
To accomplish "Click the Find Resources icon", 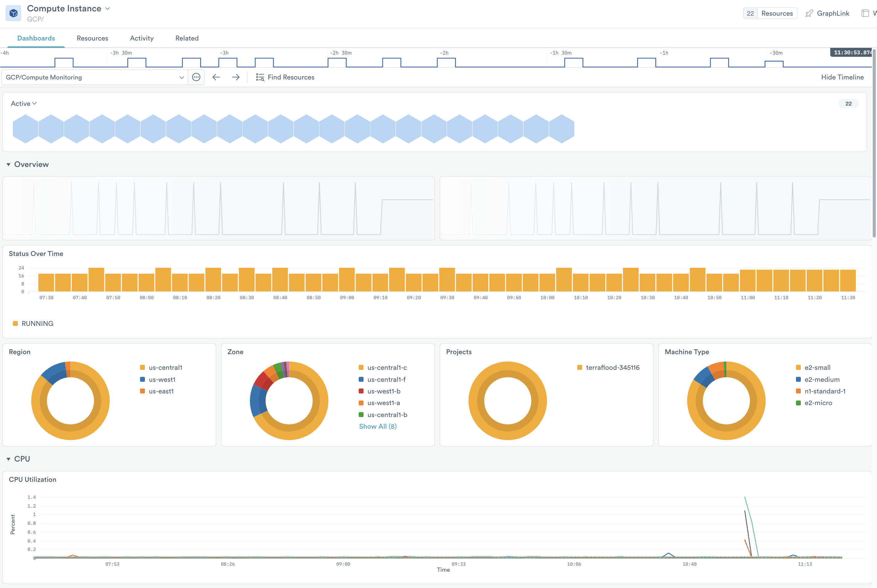I will pos(260,77).
